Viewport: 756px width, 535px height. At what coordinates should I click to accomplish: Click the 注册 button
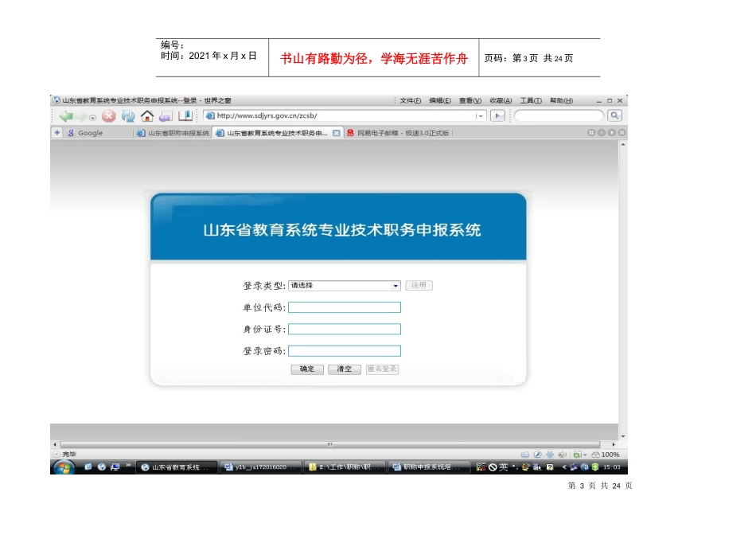(419, 285)
